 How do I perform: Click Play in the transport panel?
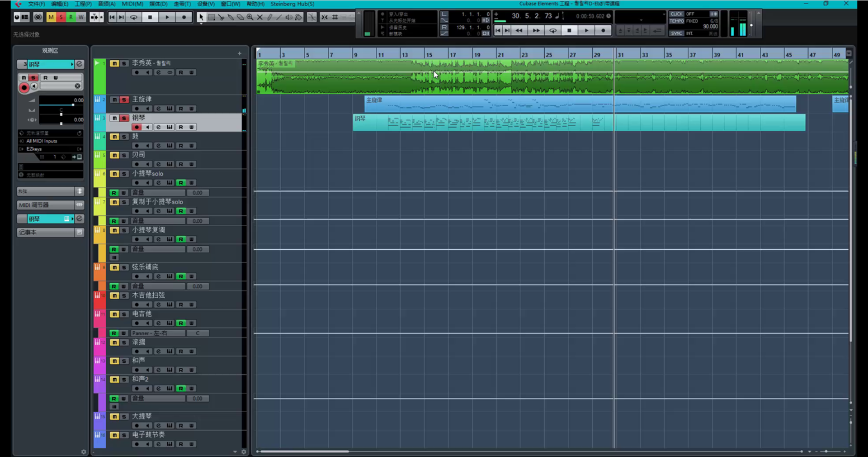tap(586, 30)
